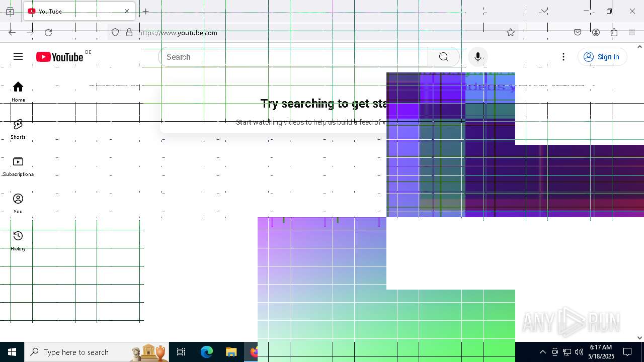Click the Meet Now camera tray icon
The image size is (644, 362).
555,352
